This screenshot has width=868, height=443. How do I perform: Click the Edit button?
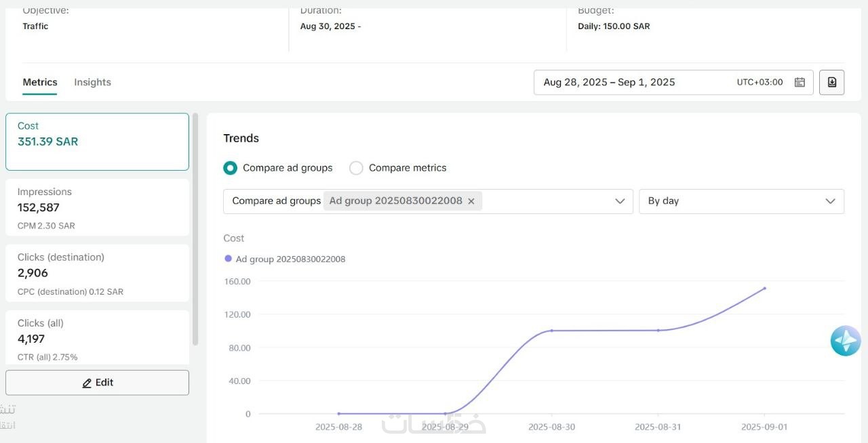[97, 383]
